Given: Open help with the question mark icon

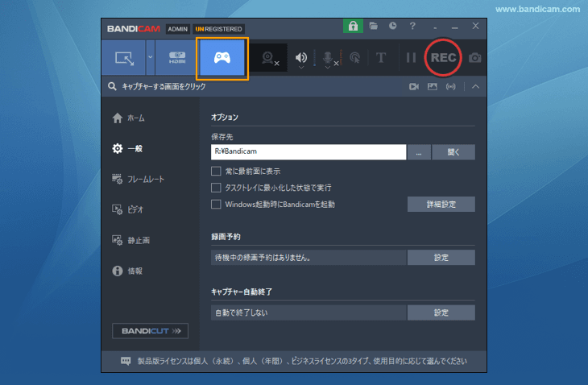Looking at the screenshot, I should tap(412, 26).
